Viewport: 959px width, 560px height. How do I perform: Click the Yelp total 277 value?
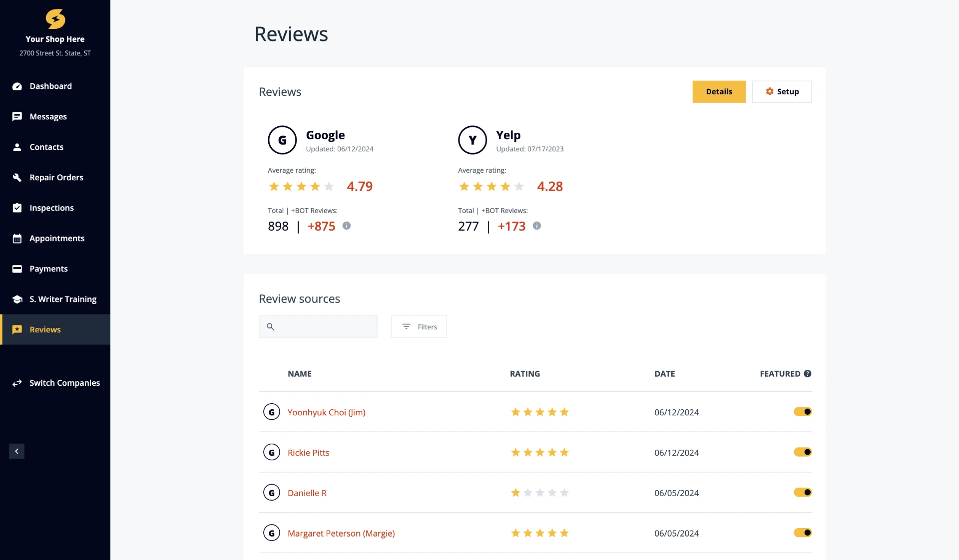click(469, 227)
